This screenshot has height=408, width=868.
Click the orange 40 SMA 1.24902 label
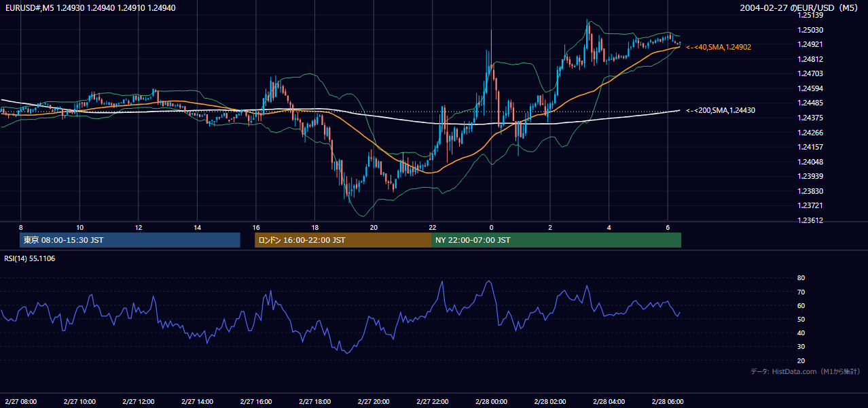[719, 47]
